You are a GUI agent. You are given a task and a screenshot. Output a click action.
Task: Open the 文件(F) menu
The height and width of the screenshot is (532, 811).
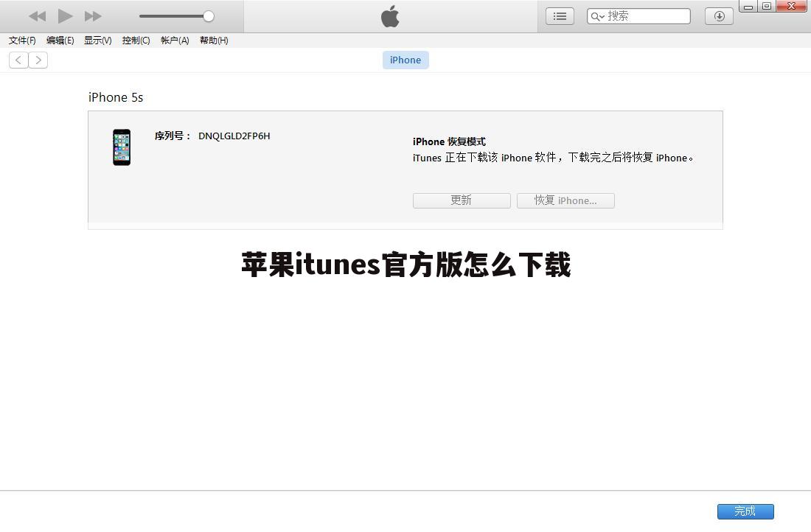click(x=22, y=41)
